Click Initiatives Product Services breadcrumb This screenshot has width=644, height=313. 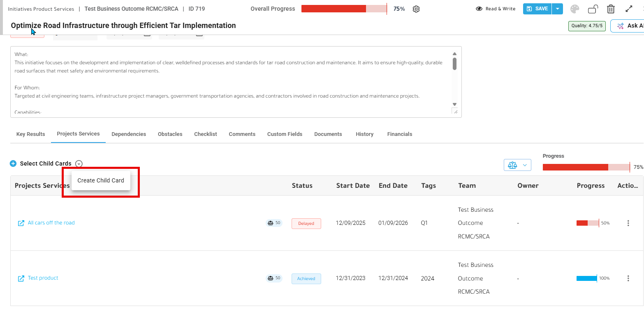point(41,9)
